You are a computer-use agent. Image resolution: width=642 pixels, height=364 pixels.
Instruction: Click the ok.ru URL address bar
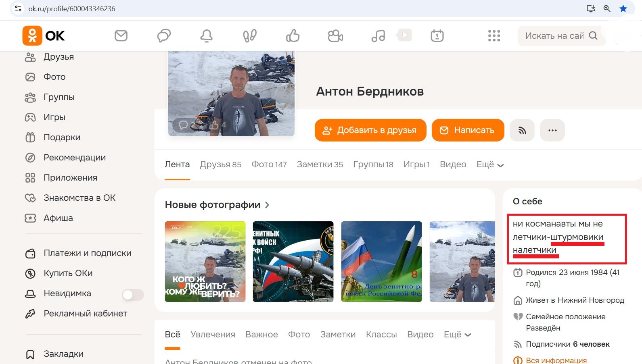coord(72,8)
